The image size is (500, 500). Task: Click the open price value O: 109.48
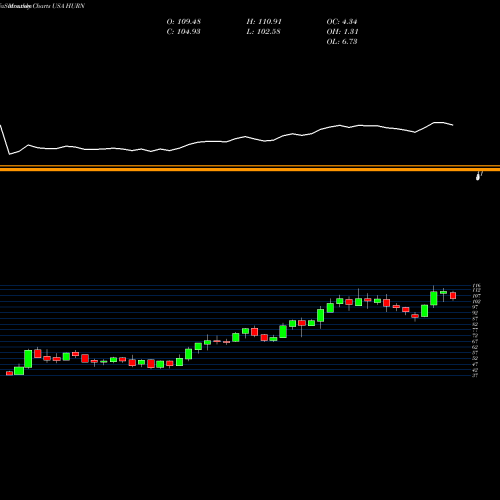click(184, 22)
